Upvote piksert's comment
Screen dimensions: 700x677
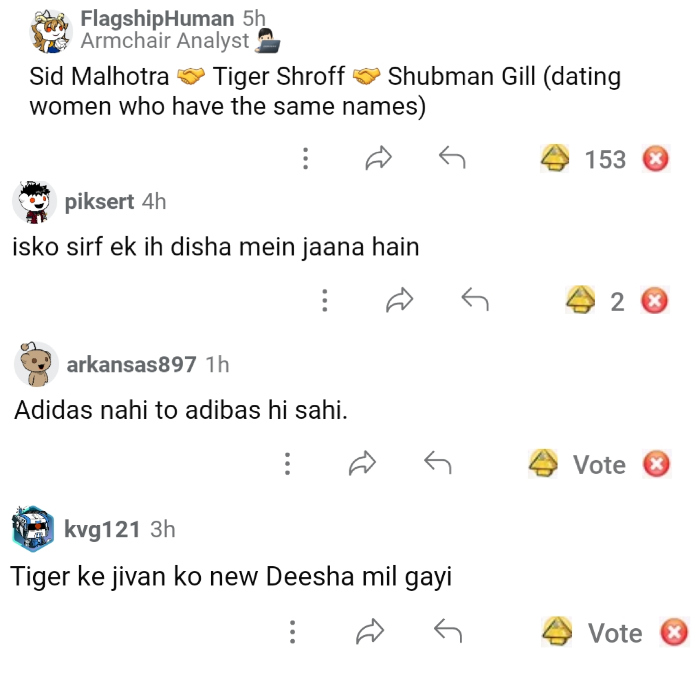(x=580, y=301)
